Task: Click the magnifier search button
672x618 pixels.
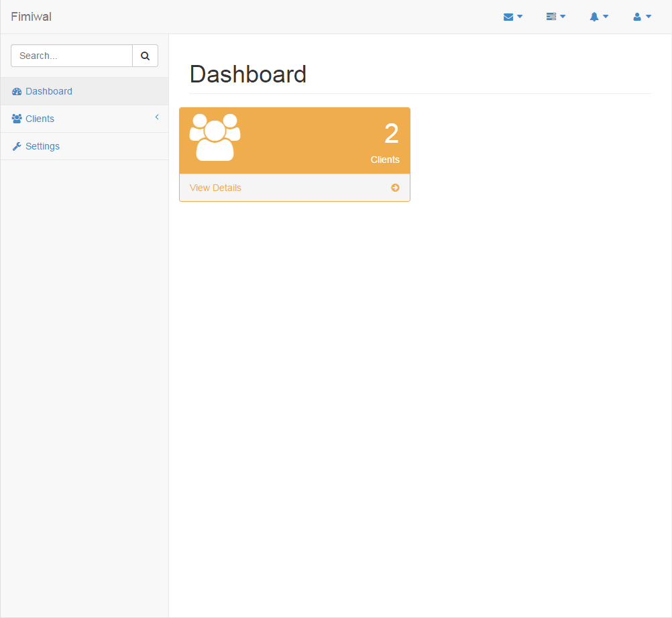Action: tap(146, 56)
